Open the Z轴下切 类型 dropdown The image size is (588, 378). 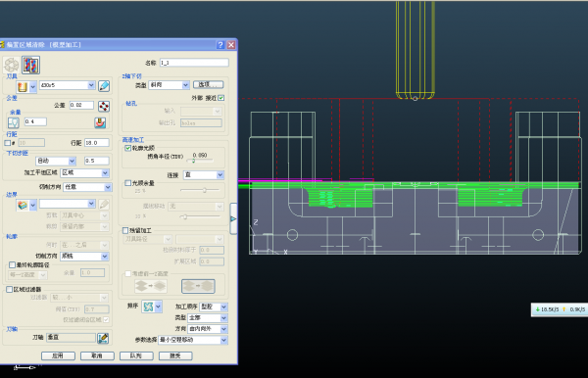pos(170,85)
